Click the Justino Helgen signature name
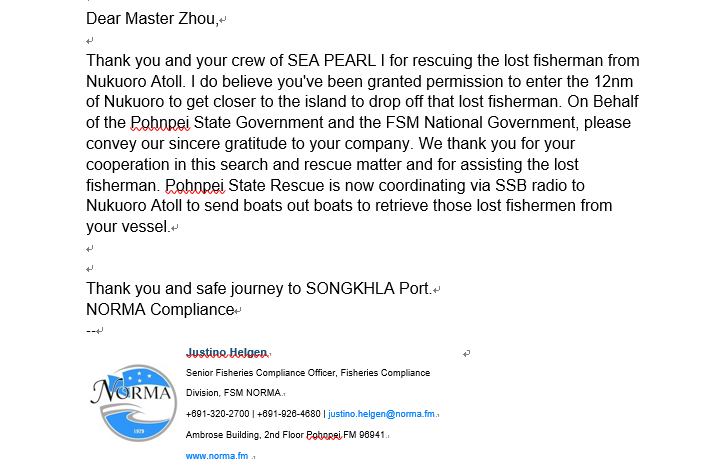 (x=228, y=352)
